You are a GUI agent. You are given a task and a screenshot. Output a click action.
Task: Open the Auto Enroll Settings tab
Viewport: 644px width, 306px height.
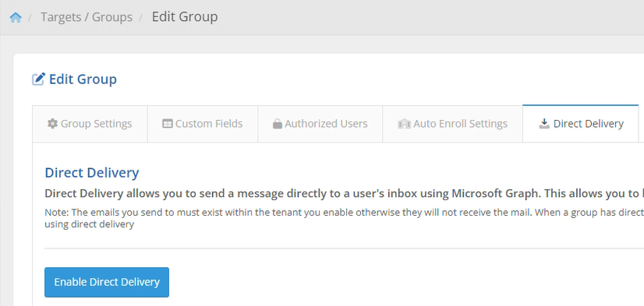point(453,124)
